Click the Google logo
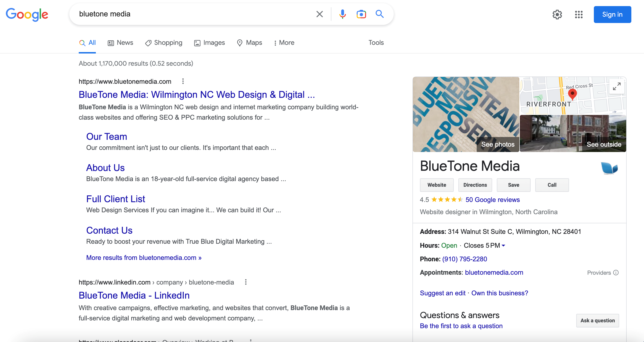The width and height of the screenshot is (644, 342). [27, 14]
